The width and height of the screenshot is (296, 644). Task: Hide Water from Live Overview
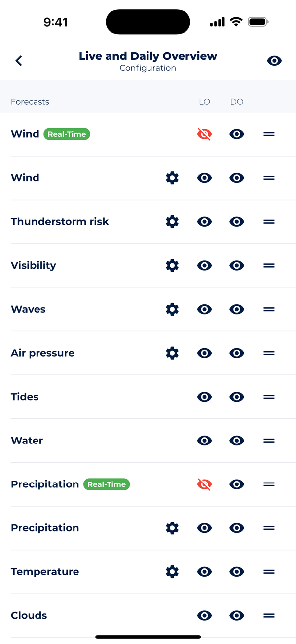204,441
